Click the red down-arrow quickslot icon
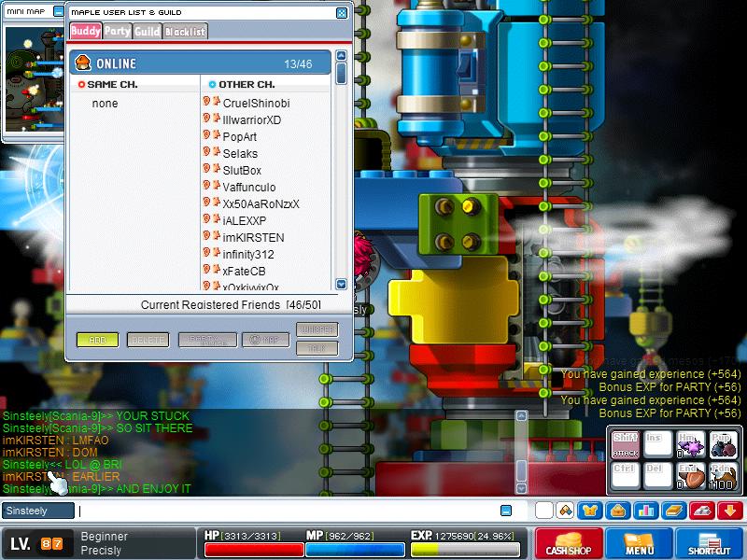747x560 pixels. click(x=730, y=511)
